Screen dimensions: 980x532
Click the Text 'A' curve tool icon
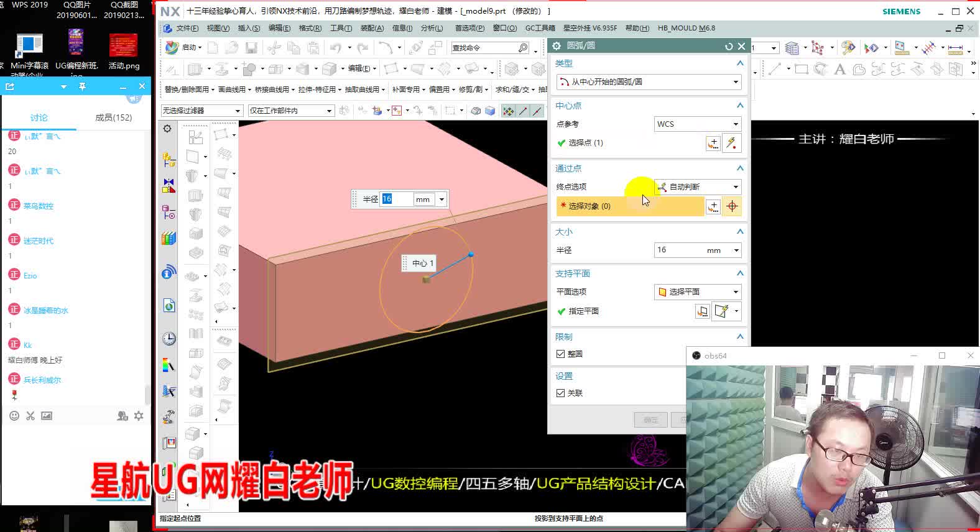(x=839, y=69)
